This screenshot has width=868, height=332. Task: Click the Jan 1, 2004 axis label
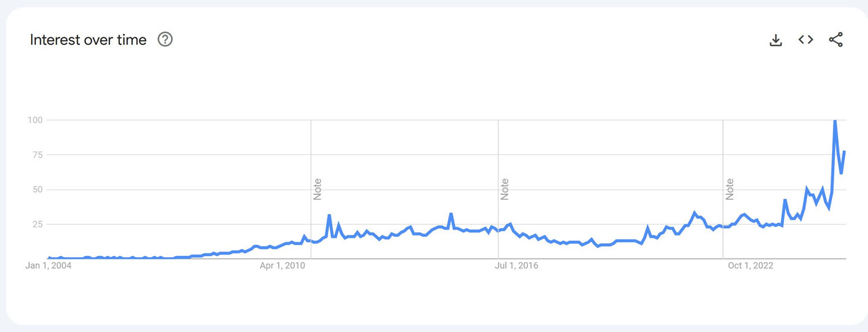tap(48, 265)
